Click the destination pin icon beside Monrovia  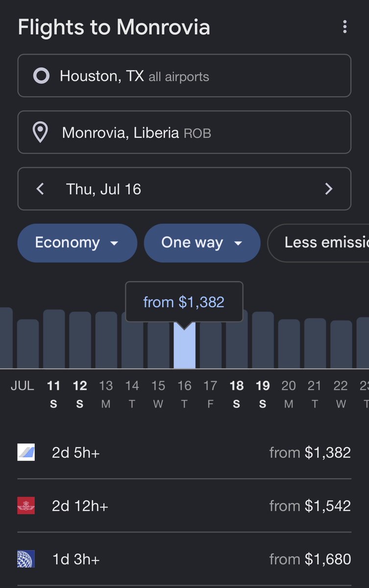click(40, 133)
